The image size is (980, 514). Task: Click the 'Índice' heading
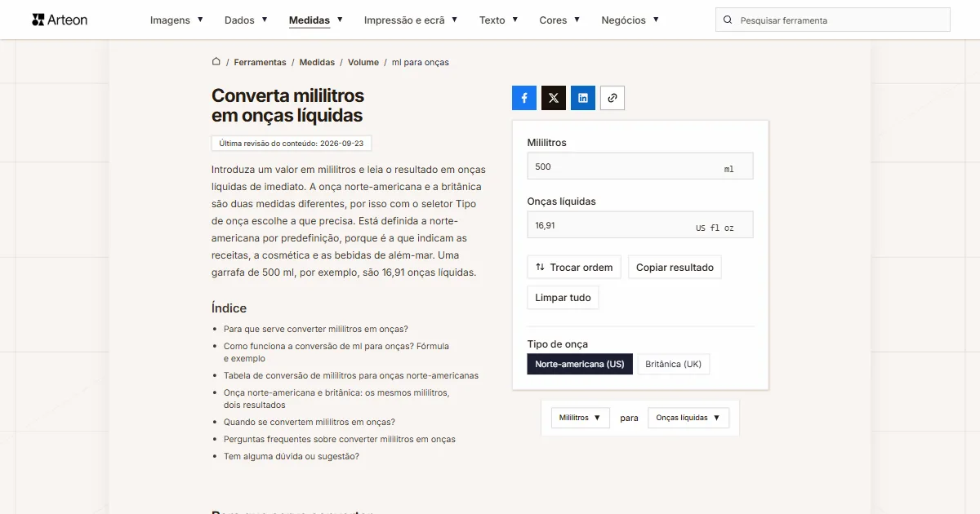pos(229,308)
